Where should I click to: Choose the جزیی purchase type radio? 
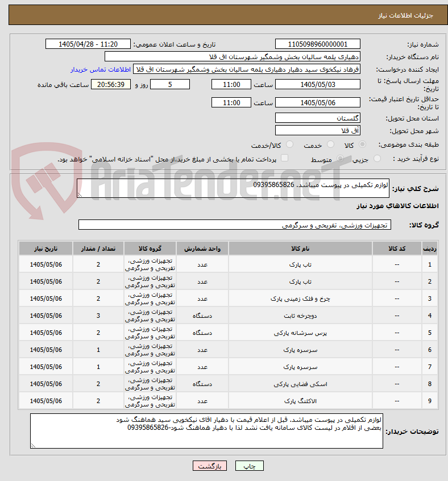(377, 159)
